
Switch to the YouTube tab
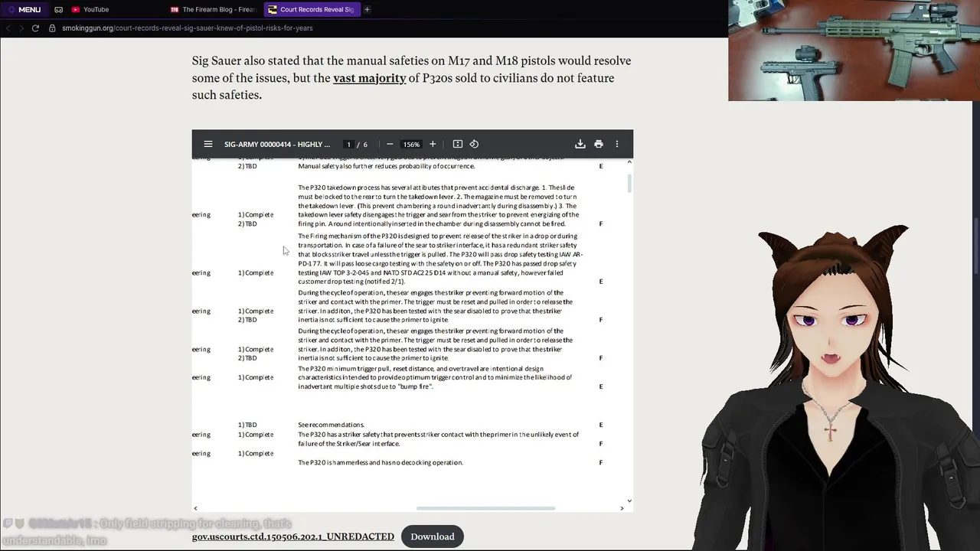click(x=90, y=9)
